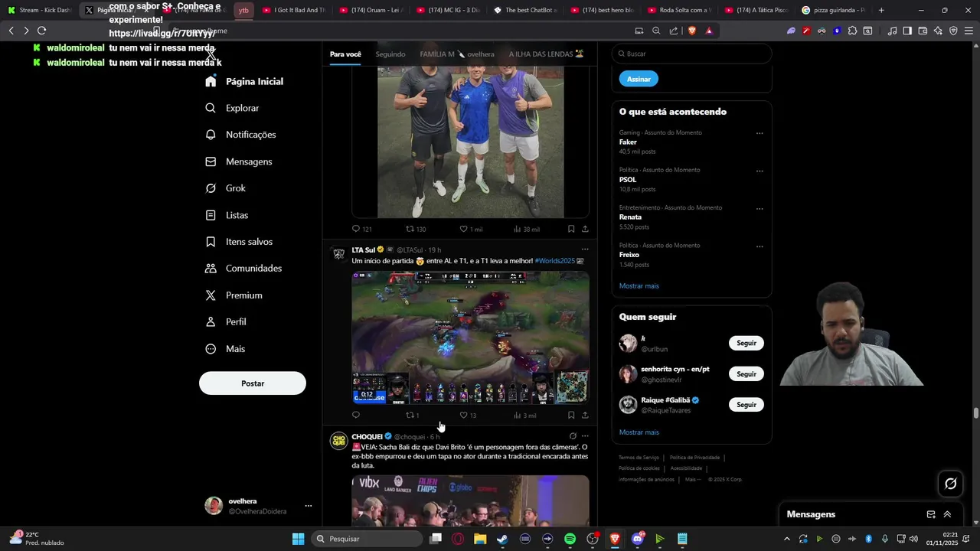Open Comunidades in the sidebar
980x551 pixels.
[x=243, y=269]
